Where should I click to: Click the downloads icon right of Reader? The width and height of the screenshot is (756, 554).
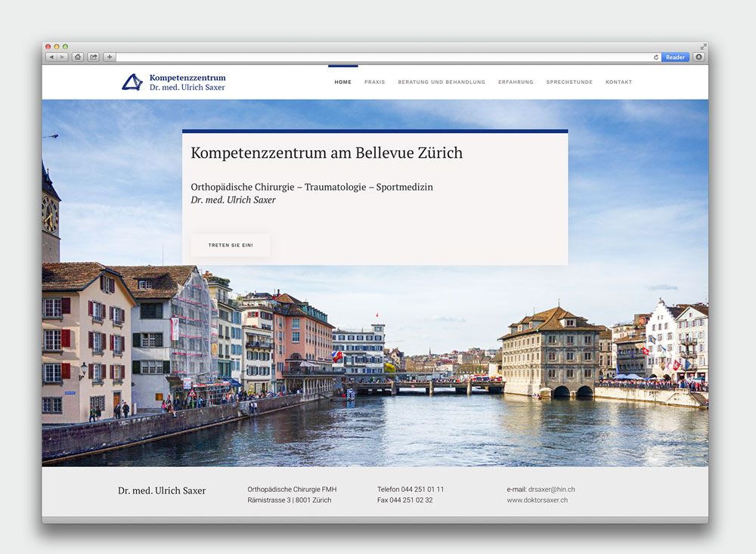click(699, 57)
